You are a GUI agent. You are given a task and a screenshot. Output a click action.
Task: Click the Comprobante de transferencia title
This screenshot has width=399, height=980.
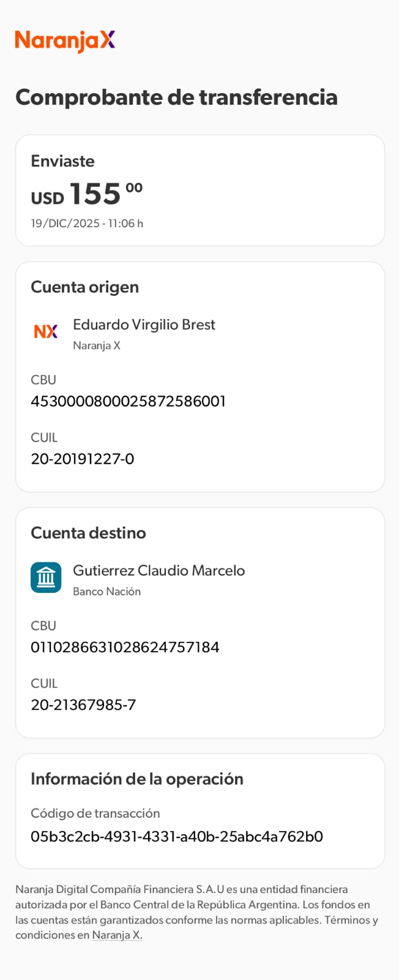point(176,97)
